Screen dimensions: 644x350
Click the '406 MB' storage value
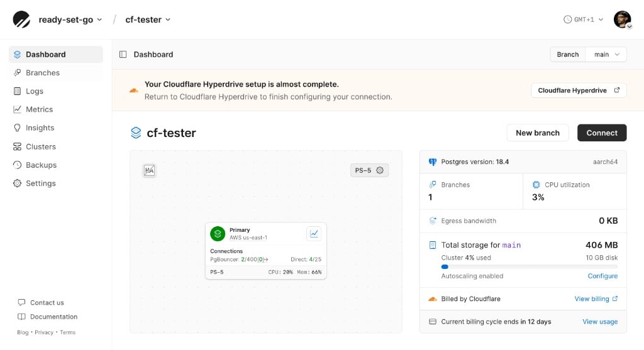click(x=602, y=245)
